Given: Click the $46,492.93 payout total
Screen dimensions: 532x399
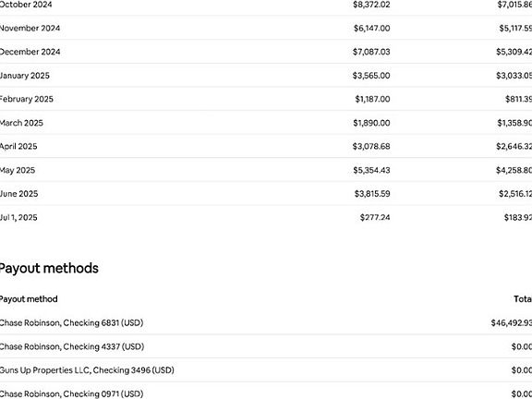Looking at the screenshot, I should [x=512, y=322].
